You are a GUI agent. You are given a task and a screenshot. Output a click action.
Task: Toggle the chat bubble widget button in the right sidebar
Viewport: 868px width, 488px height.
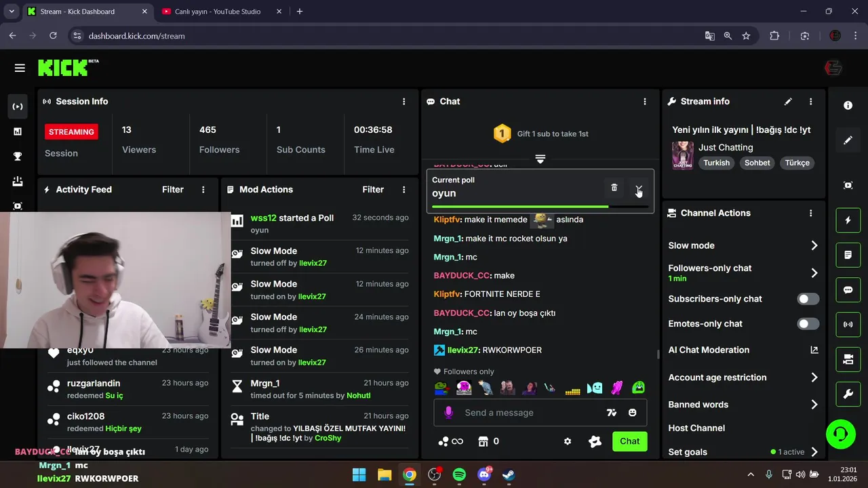(x=848, y=290)
